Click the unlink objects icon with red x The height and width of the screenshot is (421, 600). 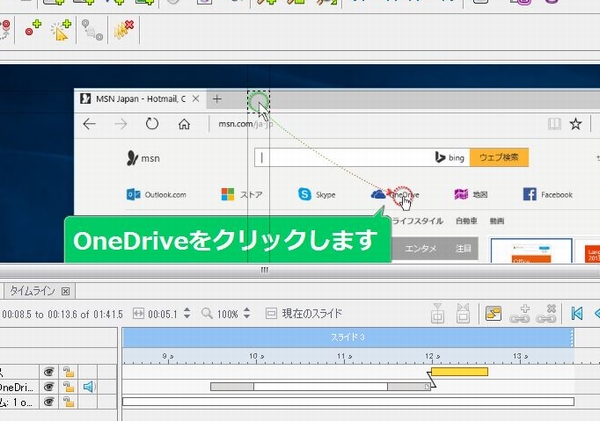pos(547,313)
